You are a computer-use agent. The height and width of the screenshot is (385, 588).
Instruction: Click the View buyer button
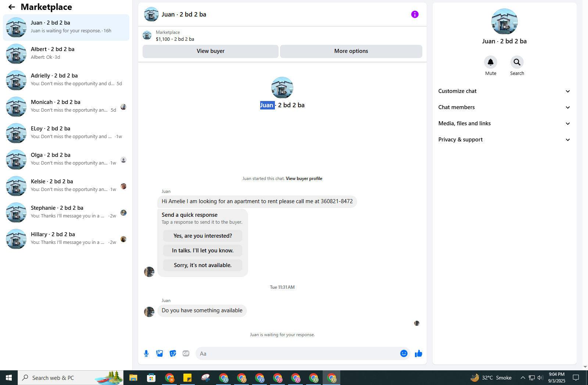point(211,51)
